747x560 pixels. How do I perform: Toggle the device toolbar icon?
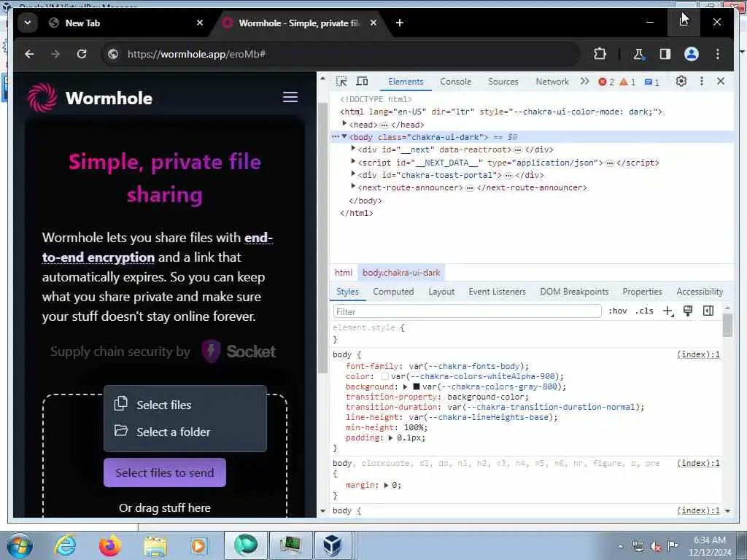[362, 82]
